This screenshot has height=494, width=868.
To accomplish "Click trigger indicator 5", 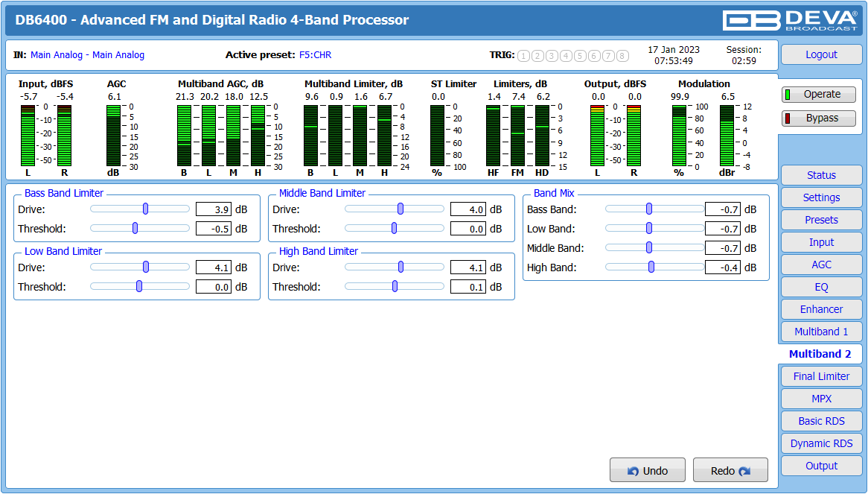I will 580,55.
